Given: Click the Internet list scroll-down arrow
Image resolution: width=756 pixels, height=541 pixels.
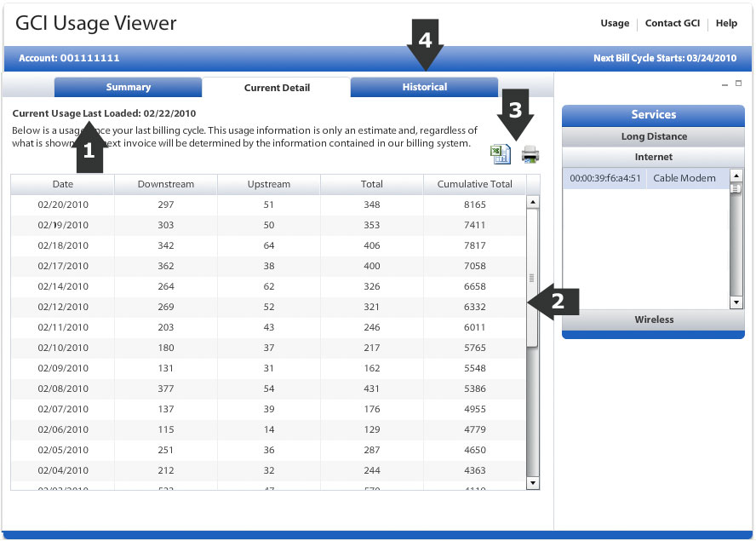Looking at the screenshot, I should [736, 302].
